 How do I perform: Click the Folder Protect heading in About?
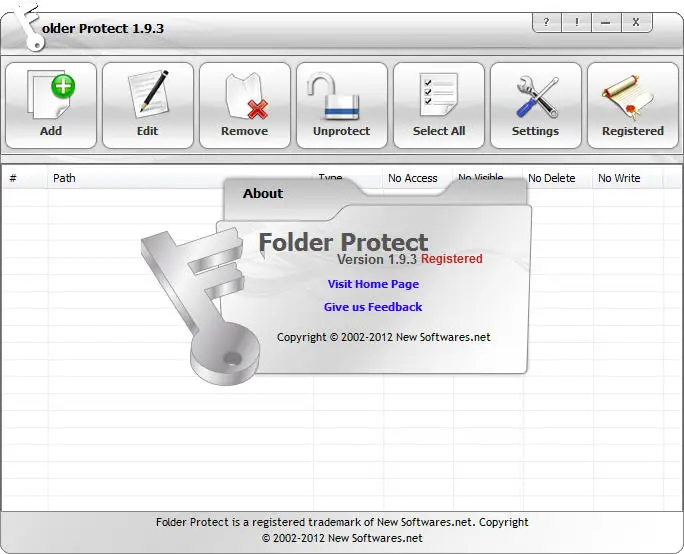343,242
